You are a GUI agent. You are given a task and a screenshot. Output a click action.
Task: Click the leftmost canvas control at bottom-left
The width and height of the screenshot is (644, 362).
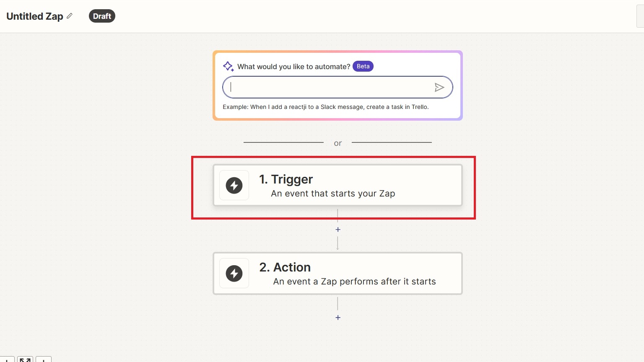click(x=7, y=359)
